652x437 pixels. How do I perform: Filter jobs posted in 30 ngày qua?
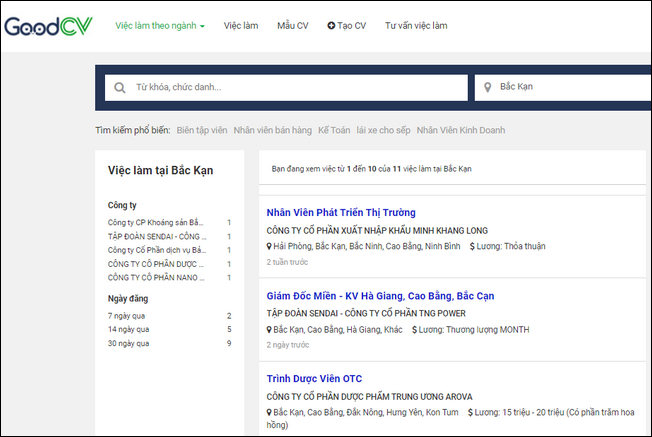coord(130,344)
